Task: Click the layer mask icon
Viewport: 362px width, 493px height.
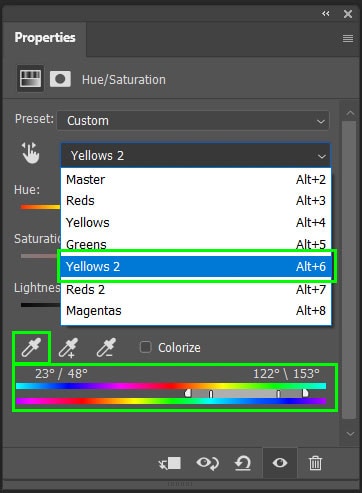Action: click(x=60, y=79)
